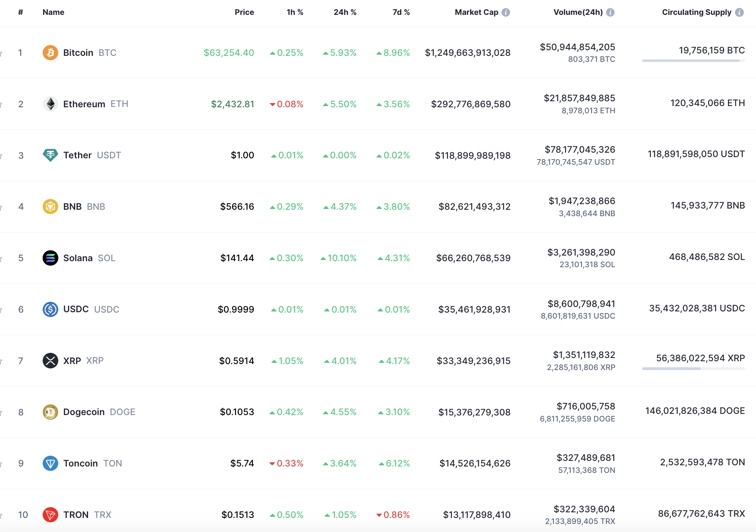Click the USDC logo icon
This screenshot has height=532, width=756.
(50, 309)
